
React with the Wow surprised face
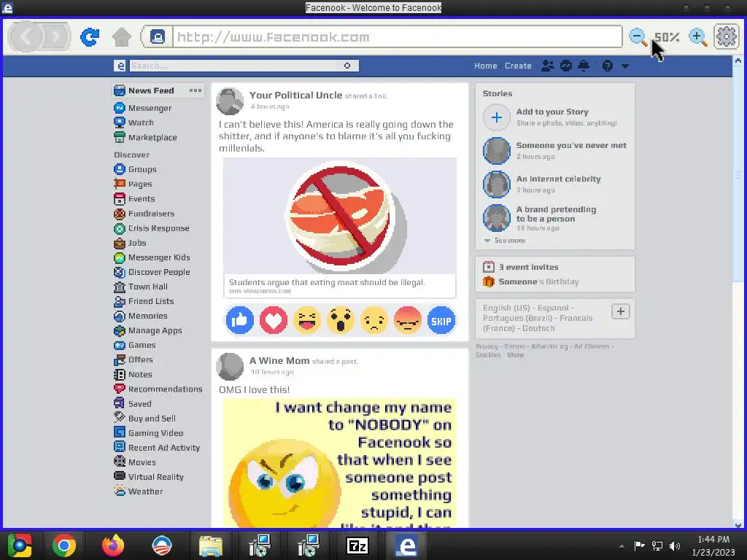pyautogui.click(x=340, y=321)
